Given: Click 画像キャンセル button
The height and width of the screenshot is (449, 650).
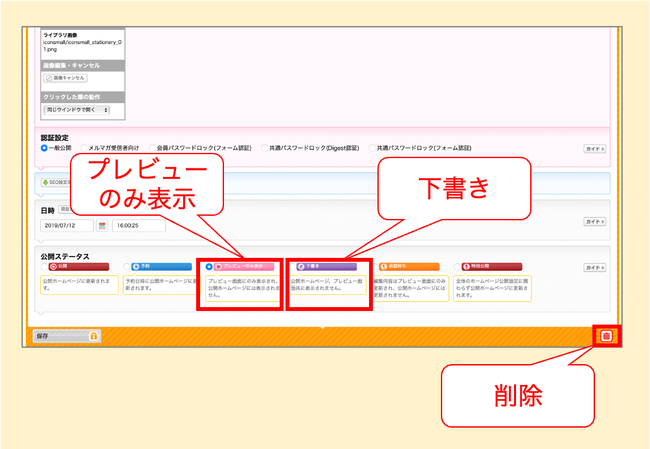Looking at the screenshot, I should point(65,78).
